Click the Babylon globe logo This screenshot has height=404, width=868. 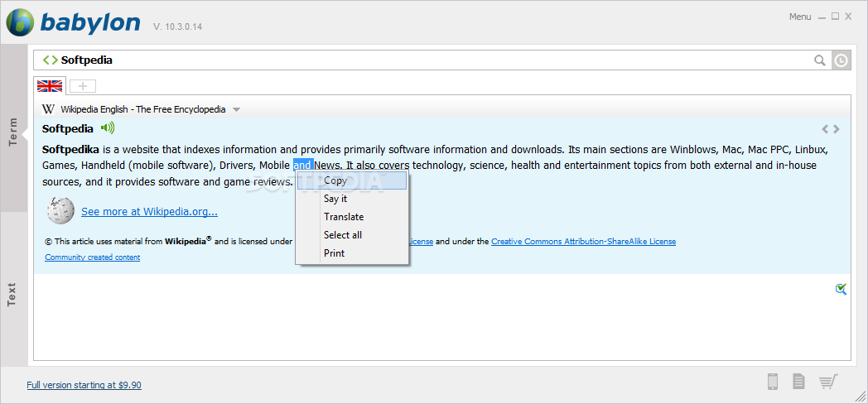(19, 22)
